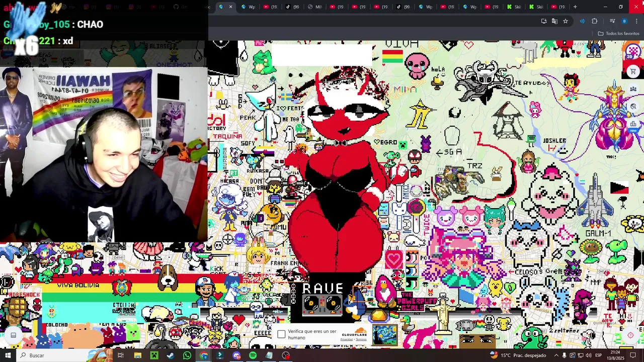The image size is (644, 362).
Task: Expand the hidden system tray icons
Action: [556, 355]
